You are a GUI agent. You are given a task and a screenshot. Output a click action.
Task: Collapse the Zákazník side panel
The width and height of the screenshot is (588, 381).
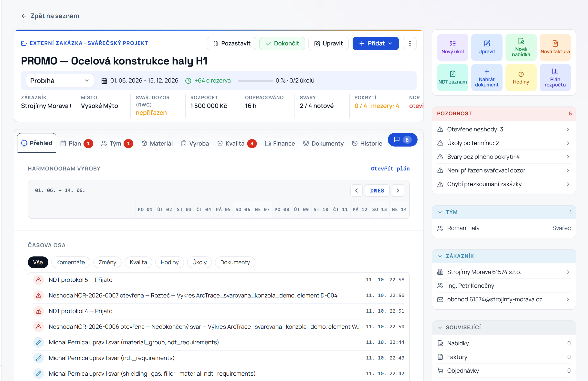[x=504, y=256]
